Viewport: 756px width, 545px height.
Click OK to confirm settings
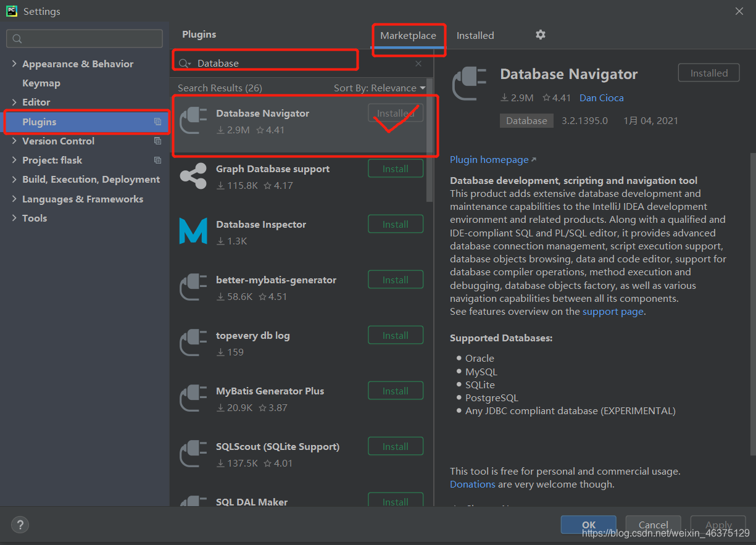pyautogui.click(x=588, y=525)
